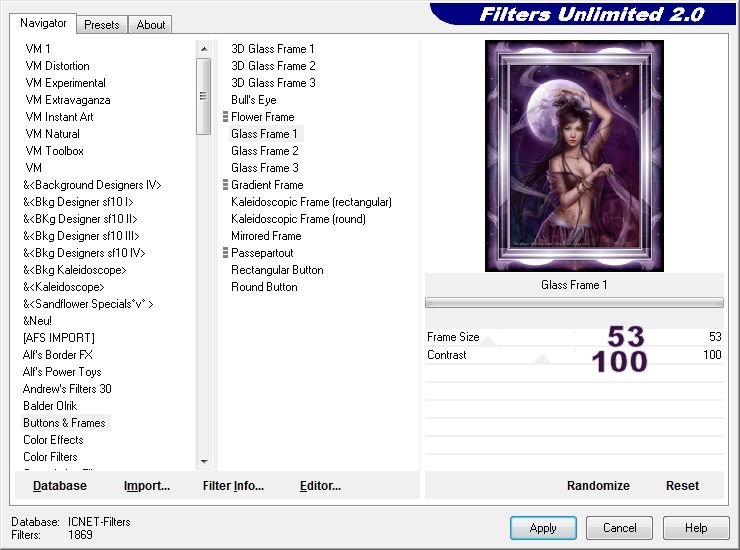Select the VM Extravaganza category
Viewport: 740px width, 550px height.
pos(67,100)
